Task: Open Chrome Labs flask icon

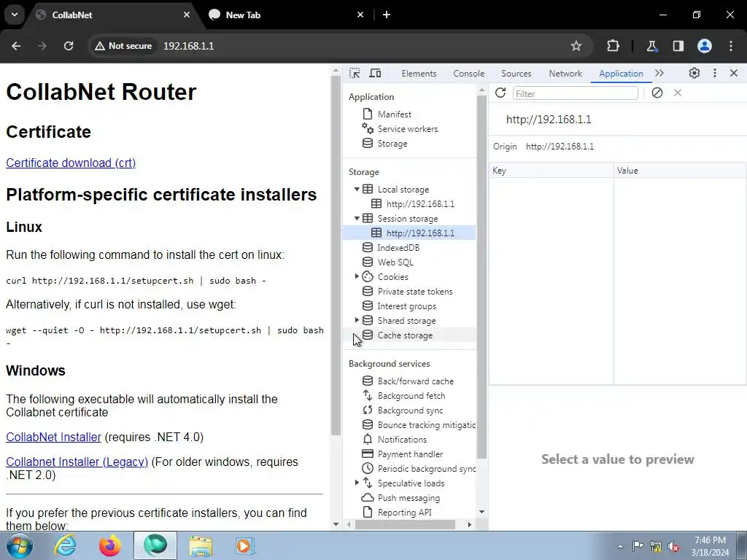Action: click(651, 46)
